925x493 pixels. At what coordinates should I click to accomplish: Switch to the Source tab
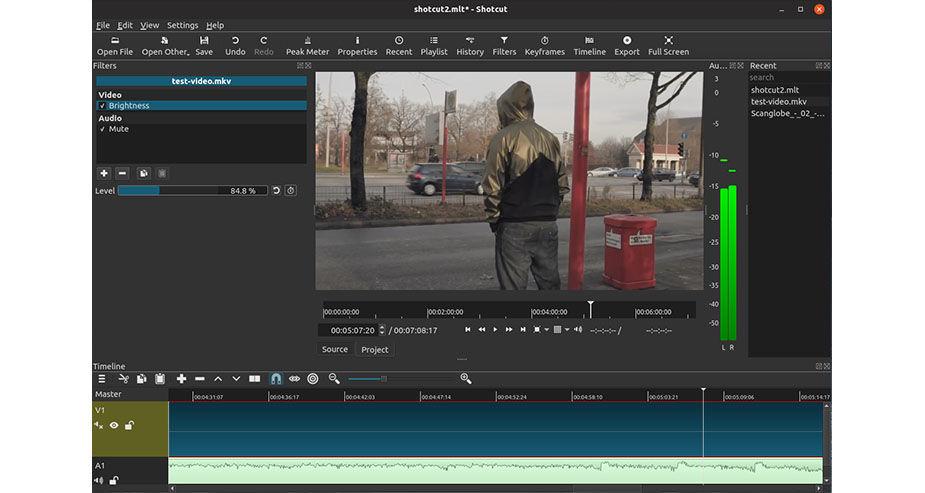click(x=335, y=349)
